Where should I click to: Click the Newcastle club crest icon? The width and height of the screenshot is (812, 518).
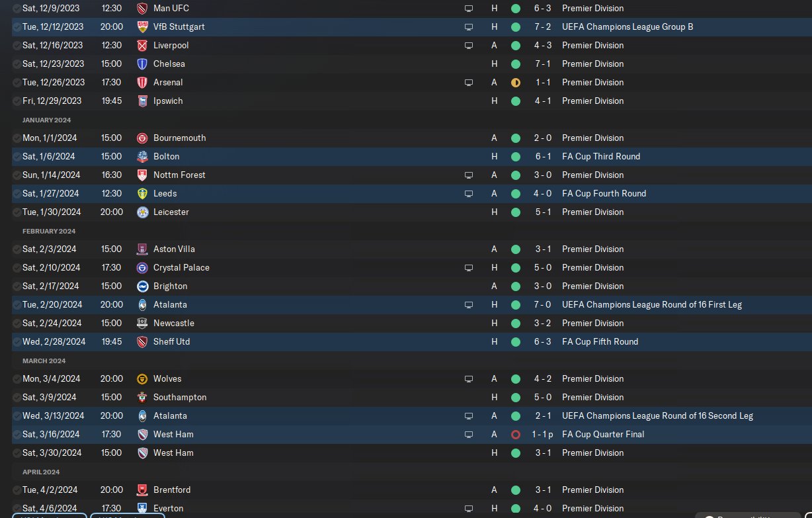coord(142,324)
